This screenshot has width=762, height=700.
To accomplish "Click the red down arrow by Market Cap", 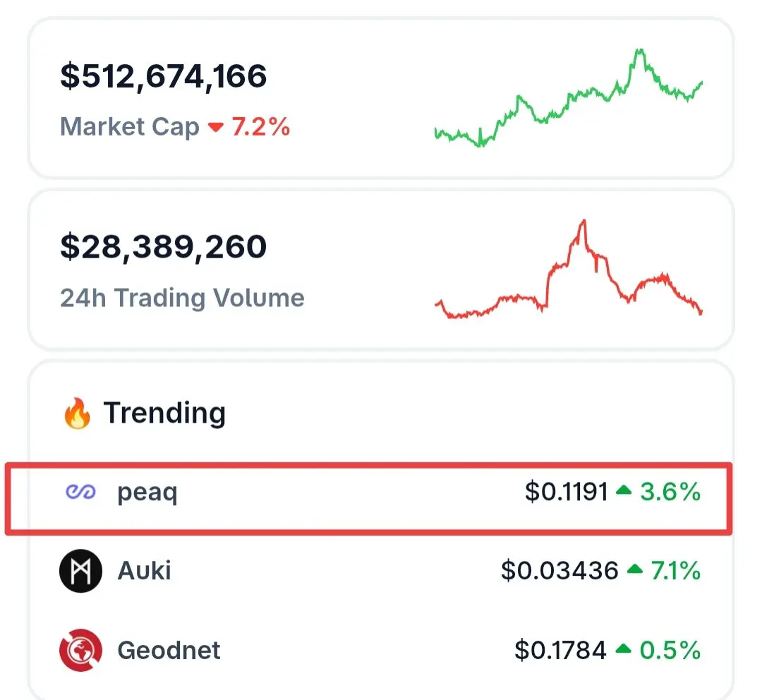I will click(215, 127).
